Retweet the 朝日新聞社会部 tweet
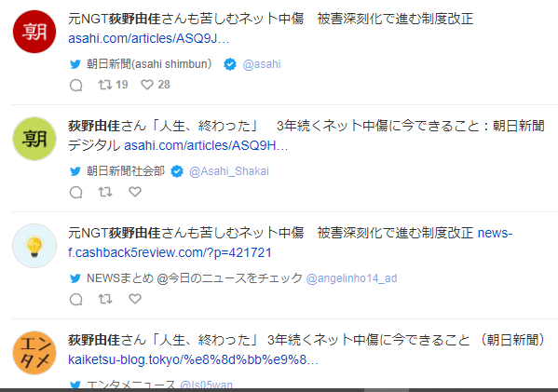This screenshot has width=558, height=392. [x=105, y=192]
